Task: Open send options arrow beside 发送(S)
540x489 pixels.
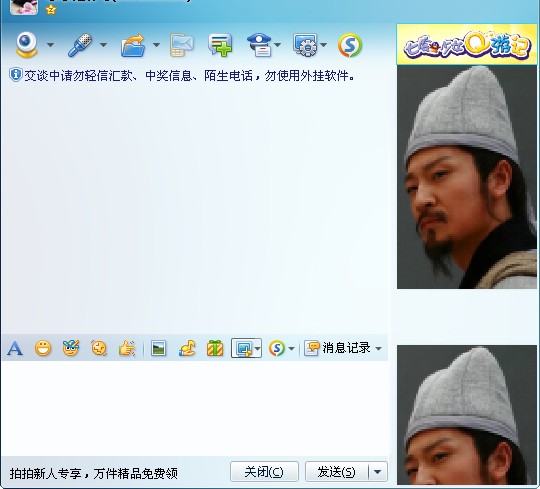Action: pyautogui.click(x=378, y=472)
